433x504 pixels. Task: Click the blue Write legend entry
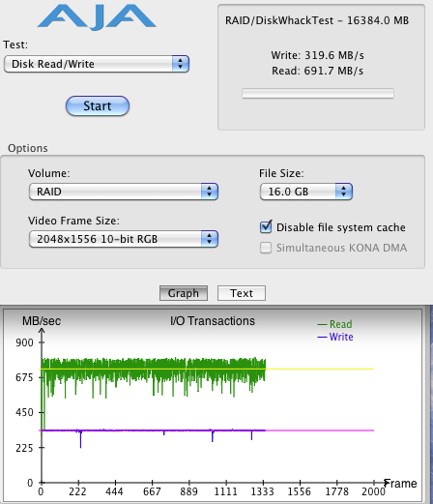(x=335, y=337)
